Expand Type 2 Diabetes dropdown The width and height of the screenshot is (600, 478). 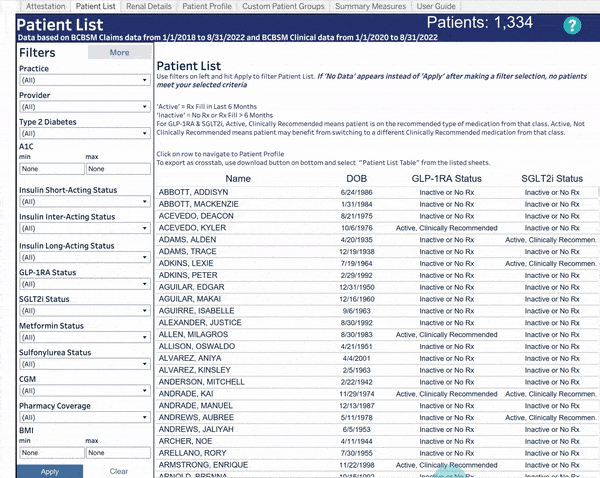click(x=85, y=133)
